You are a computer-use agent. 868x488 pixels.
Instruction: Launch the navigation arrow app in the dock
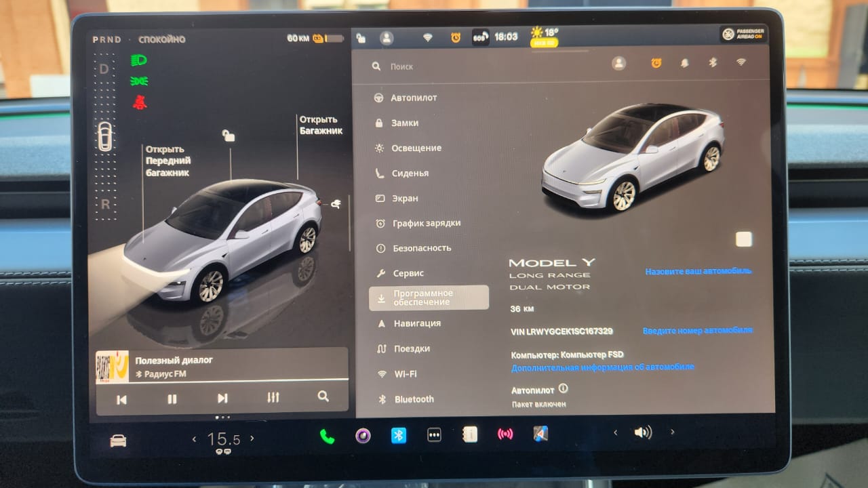click(540, 433)
